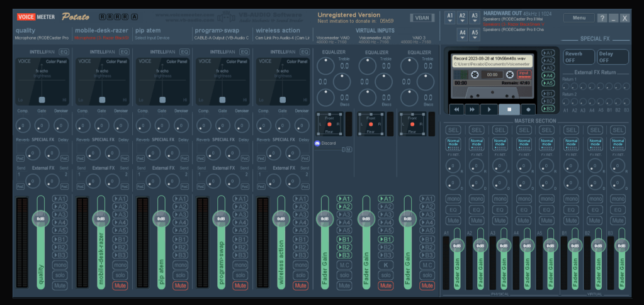This screenshot has width=644, height=305.
Task: Toggle the A1 bus on quality strip
Action: pyautogui.click(x=60, y=199)
